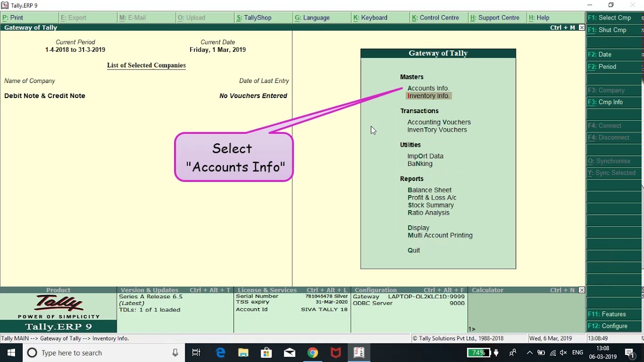This screenshot has height=362, width=644.
Task: Open Microsoft Store taskbar icon
Action: click(x=267, y=353)
